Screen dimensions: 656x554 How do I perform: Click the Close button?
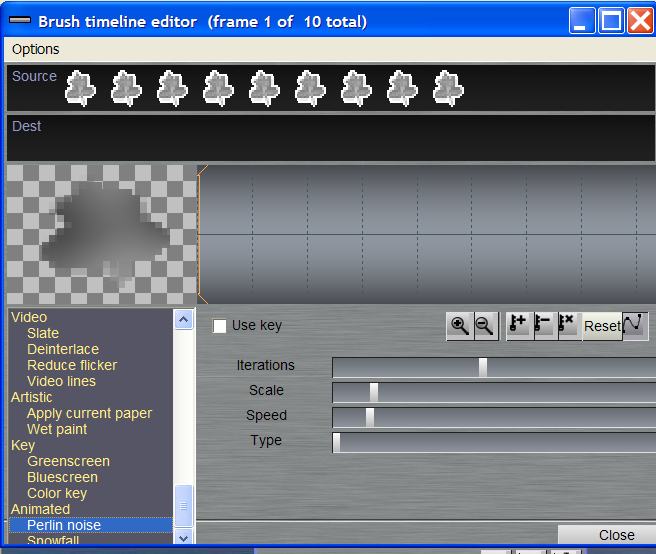616,535
